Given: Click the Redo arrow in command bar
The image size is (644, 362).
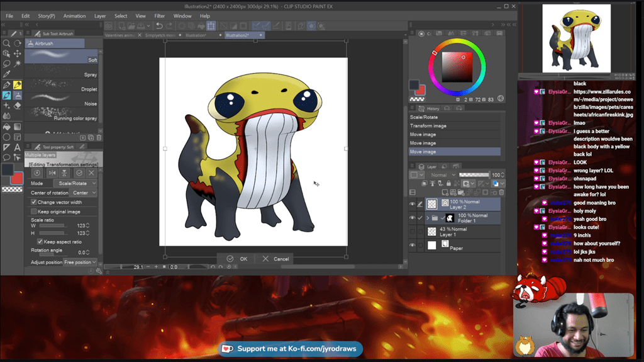Looking at the screenshot, I should pyautogui.click(x=169, y=26).
